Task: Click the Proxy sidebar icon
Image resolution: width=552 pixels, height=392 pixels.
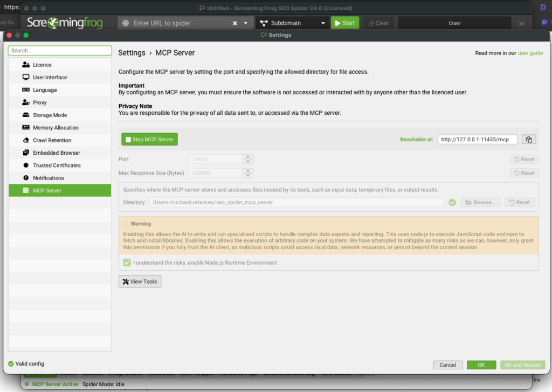Action: click(x=26, y=102)
